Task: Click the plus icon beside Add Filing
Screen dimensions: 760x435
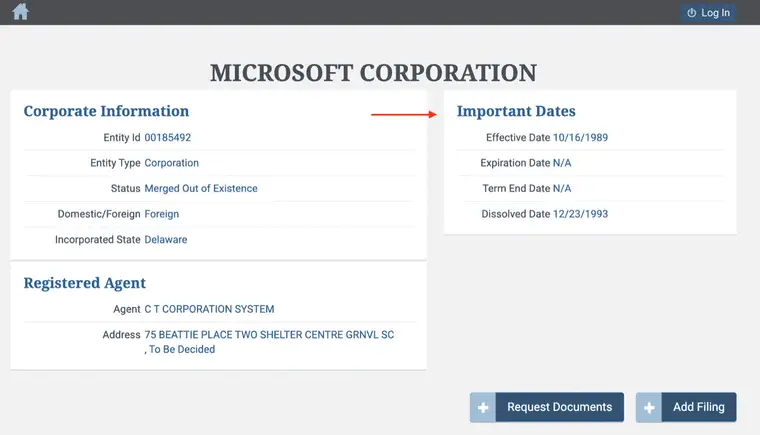Action: pyautogui.click(x=649, y=407)
